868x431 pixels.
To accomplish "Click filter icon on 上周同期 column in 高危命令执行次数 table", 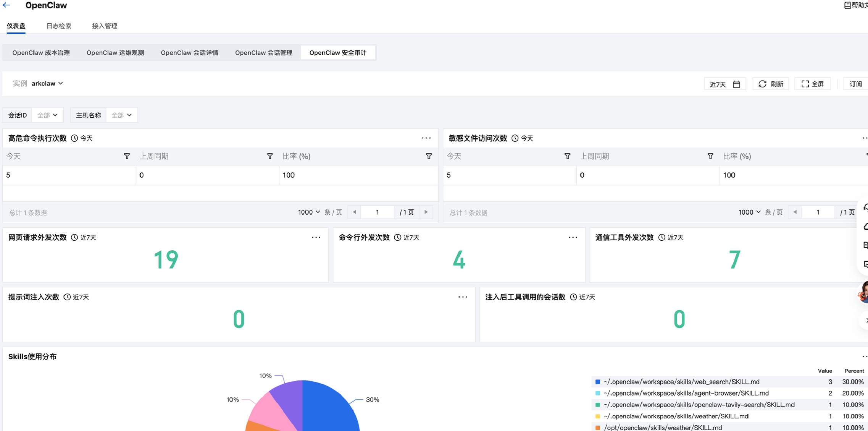I will click(270, 156).
